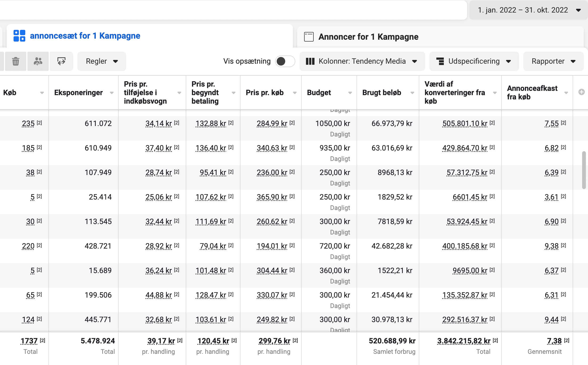Click the ad sets grid icon
Viewport: 588px width, 365px height.
pos(19,36)
